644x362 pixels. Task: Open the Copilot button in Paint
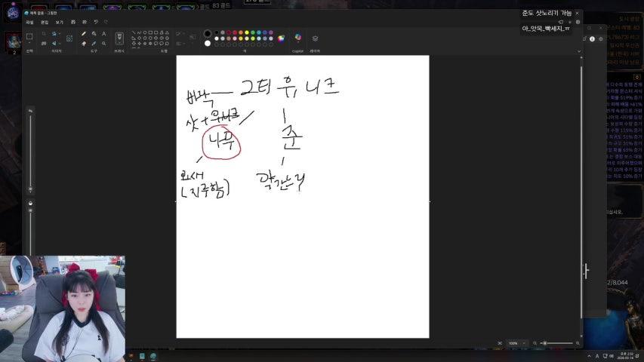pyautogui.click(x=297, y=38)
